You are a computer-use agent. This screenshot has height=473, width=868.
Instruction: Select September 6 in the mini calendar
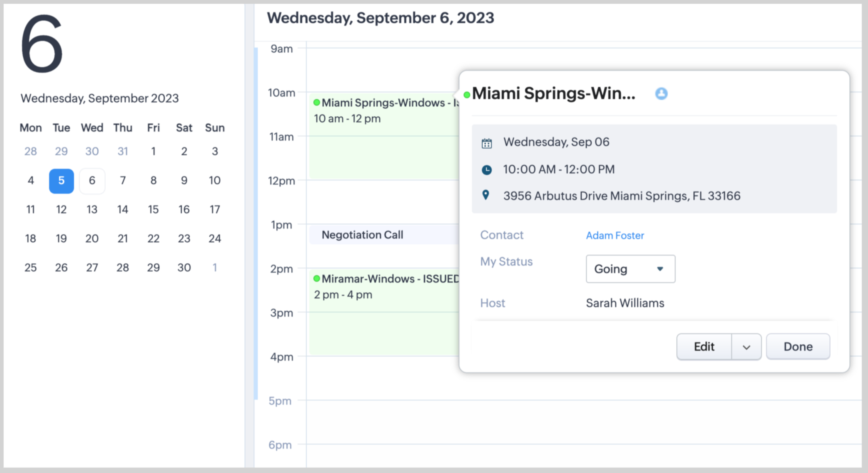pos(92,181)
